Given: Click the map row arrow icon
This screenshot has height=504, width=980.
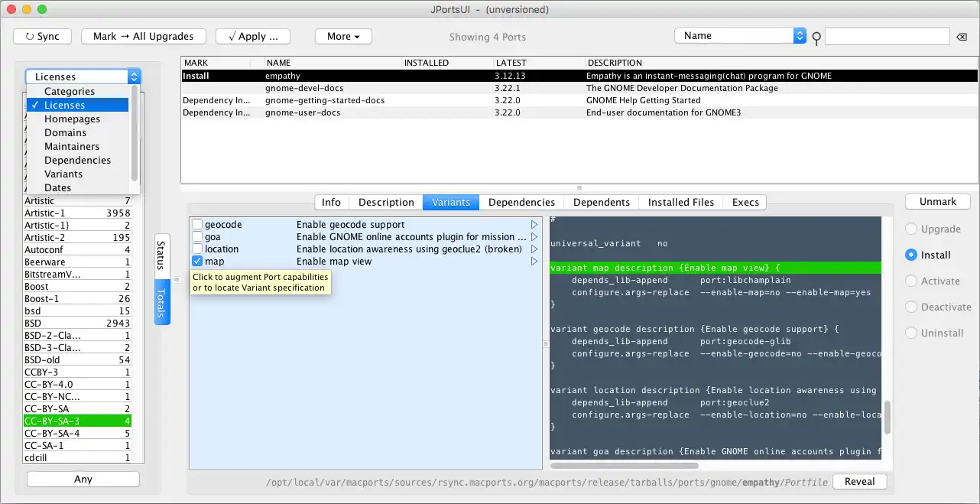Looking at the screenshot, I should tap(534, 262).
